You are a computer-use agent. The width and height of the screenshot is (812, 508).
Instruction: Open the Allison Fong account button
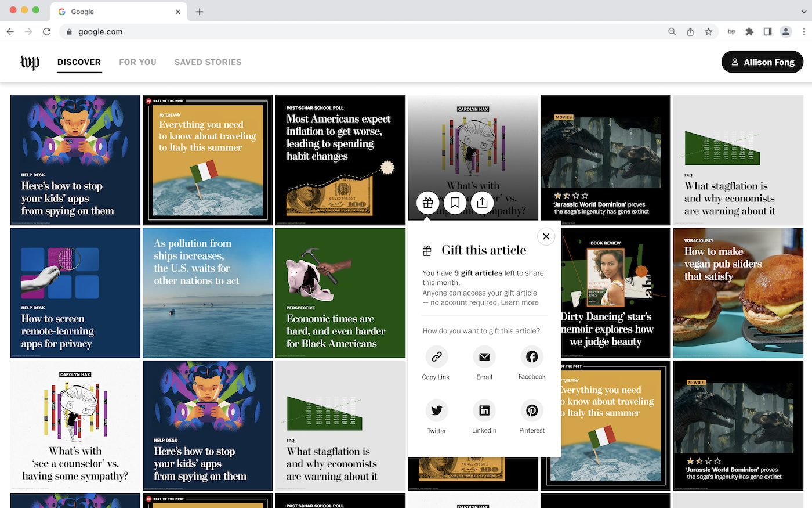click(x=762, y=62)
